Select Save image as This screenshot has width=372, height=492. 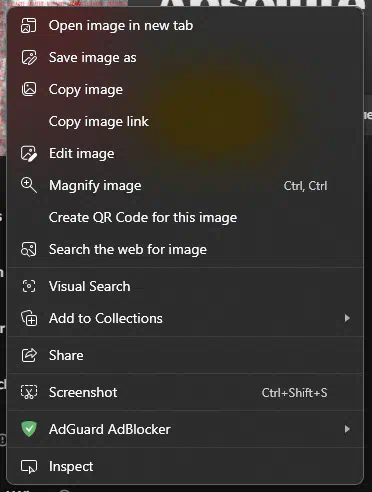185,57
